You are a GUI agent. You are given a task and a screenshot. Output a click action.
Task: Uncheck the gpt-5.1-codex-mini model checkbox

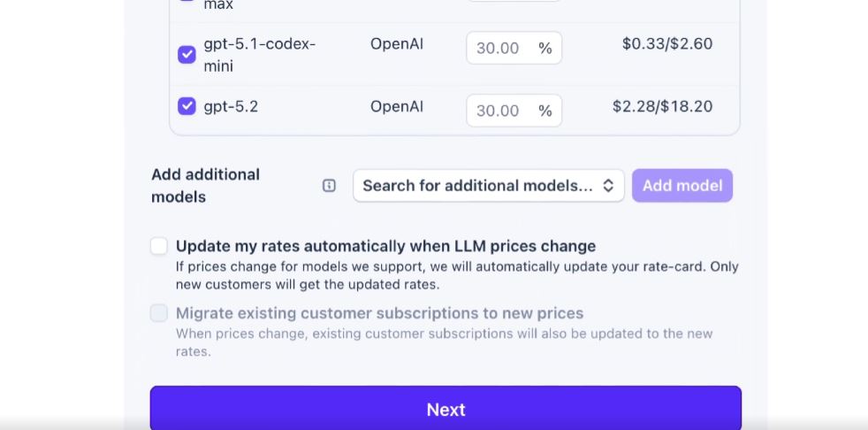click(x=187, y=55)
